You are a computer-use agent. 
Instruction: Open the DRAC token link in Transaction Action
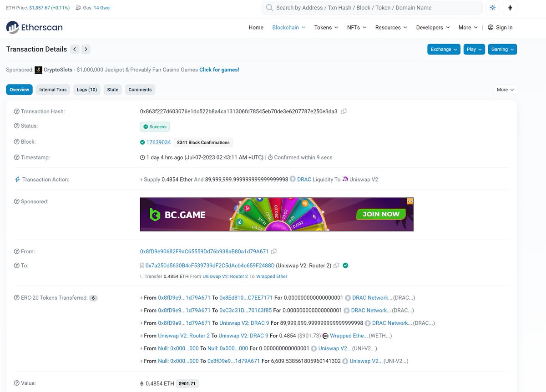pyautogui.click(x=304, y=179)
